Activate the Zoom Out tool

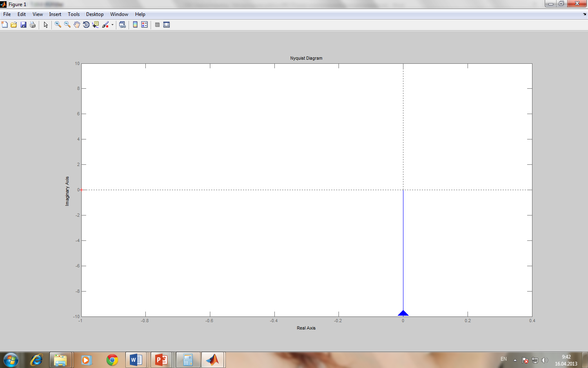point(67,25)
